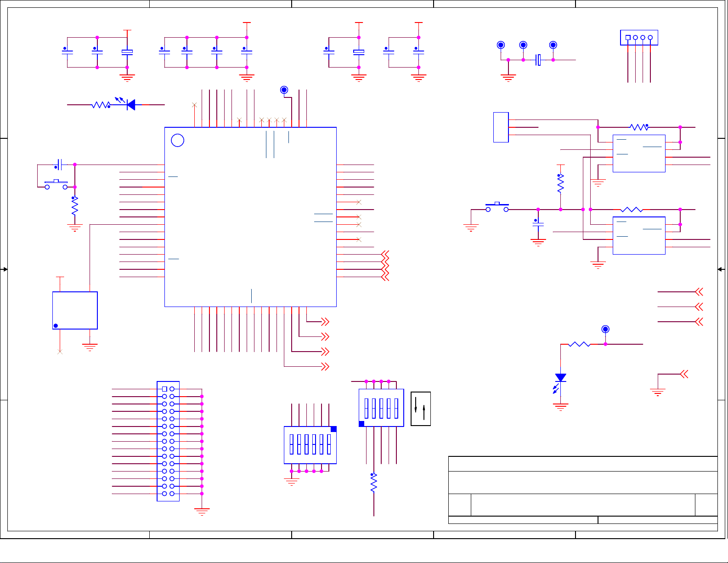Viewport: 728px width, 563px height.
Task: Select the dual-row pin header connector
Action: 168,441
